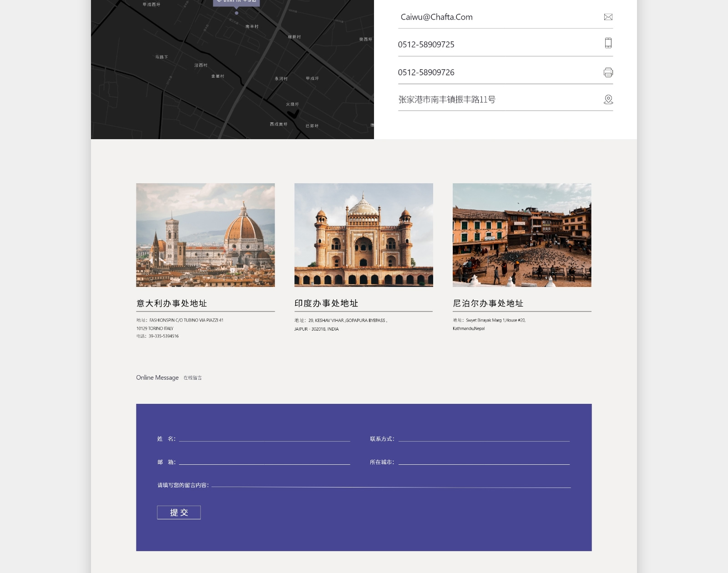Image resolution: width=728 pixels, height=573 pixels.
Task: Click the map marker pin on map
Action: pos(237,13)
